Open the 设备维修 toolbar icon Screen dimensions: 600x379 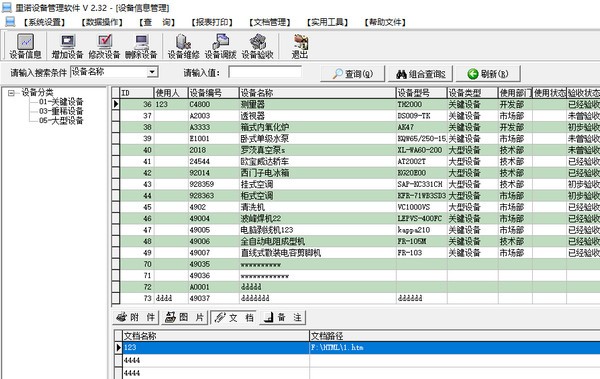[183, 46]
